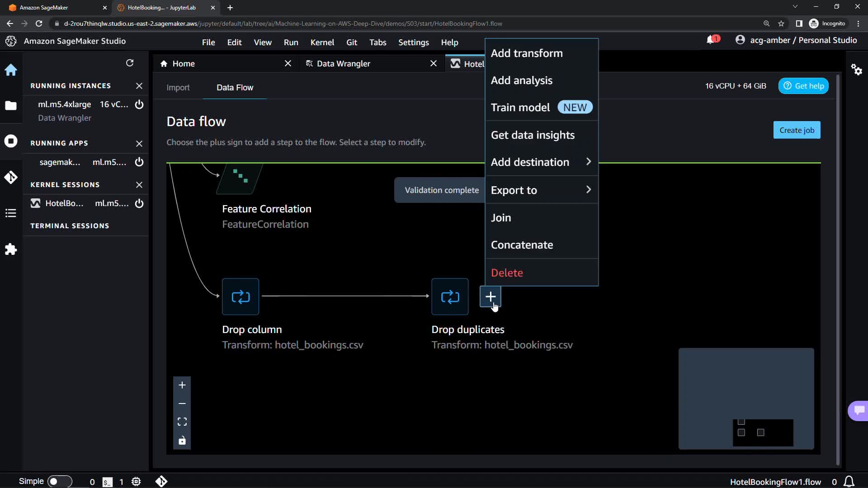Image resolution: width=868 pixels, height=488 pixels.
Task: Click the Drop column transform node
Action: [x=241, y=297]
